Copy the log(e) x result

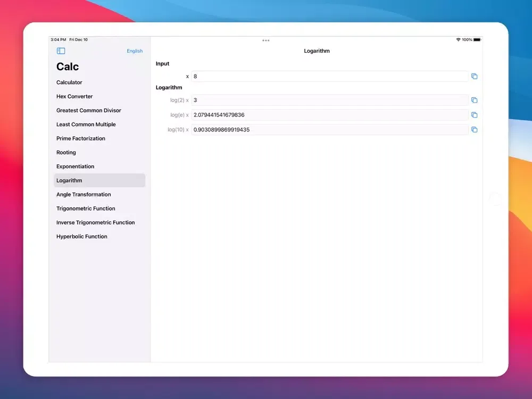[475, 115]
